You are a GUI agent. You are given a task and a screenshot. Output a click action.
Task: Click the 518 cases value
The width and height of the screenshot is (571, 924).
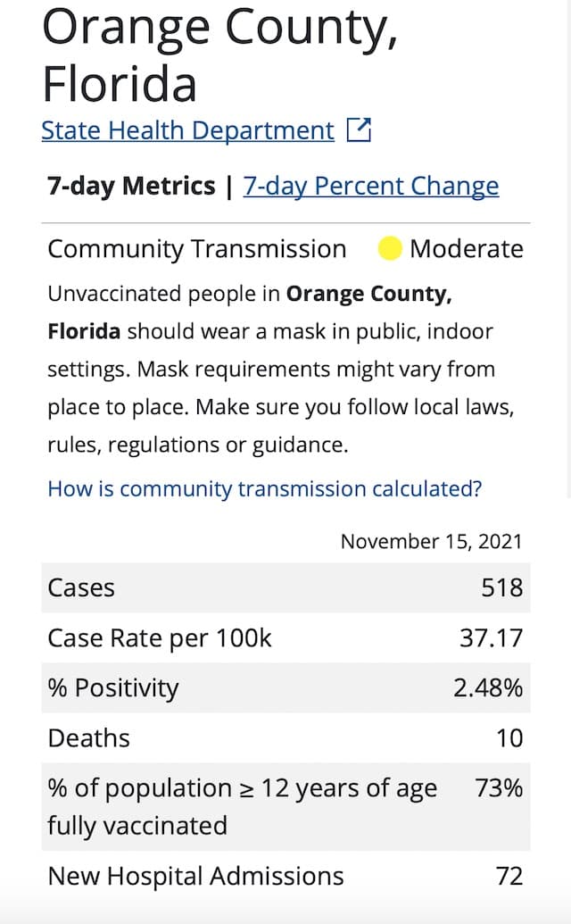click(502, 587)
